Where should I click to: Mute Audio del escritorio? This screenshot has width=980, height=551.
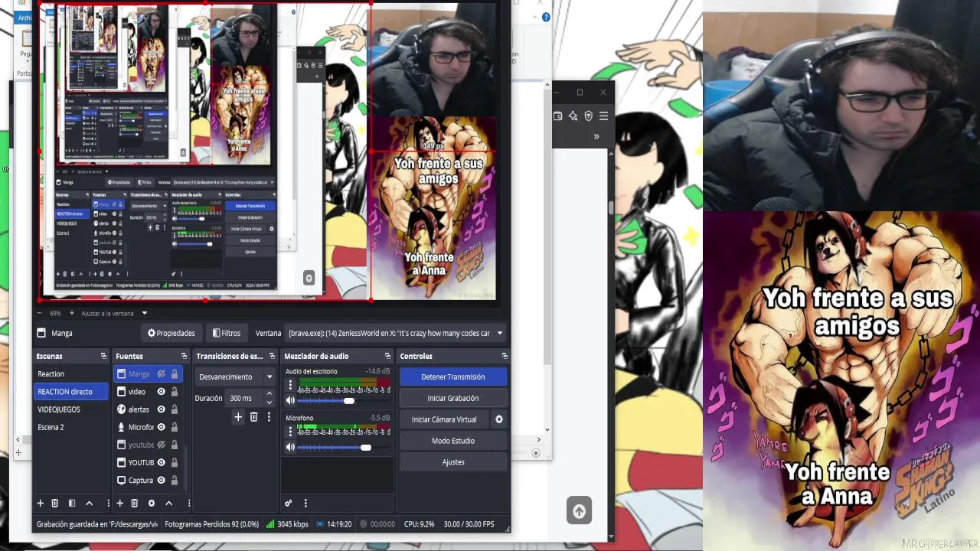point(290,400)
